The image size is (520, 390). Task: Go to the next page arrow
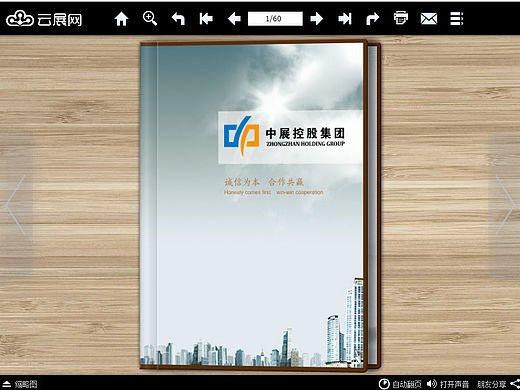[316, 19]
